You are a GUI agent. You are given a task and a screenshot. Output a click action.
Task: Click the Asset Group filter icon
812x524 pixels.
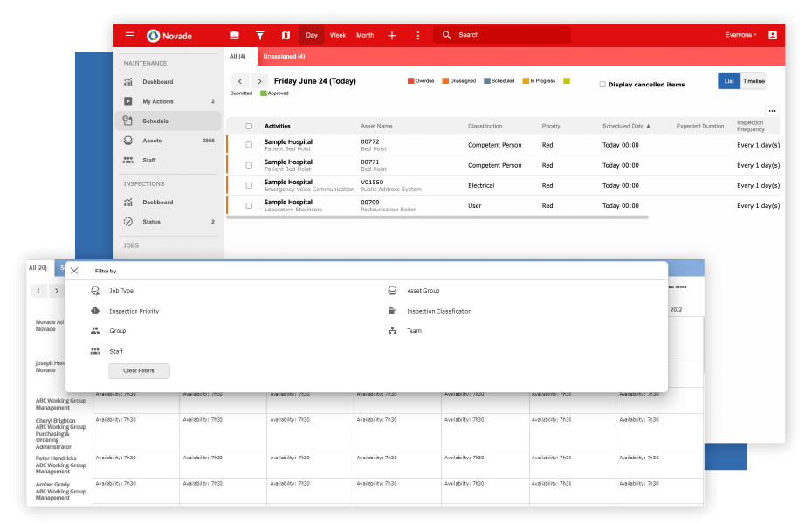pyautogui.click(x=391, y=290)
